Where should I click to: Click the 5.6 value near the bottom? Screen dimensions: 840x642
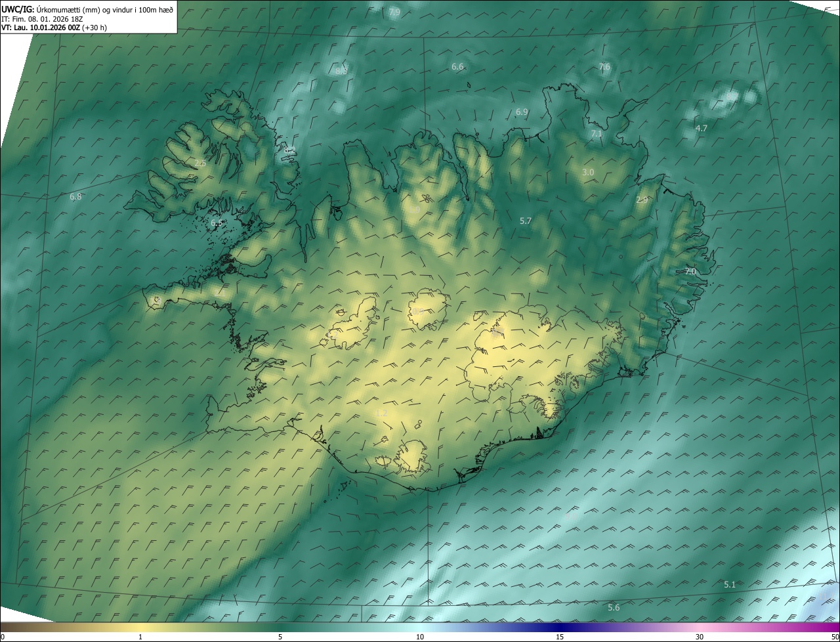click(614, 608)
